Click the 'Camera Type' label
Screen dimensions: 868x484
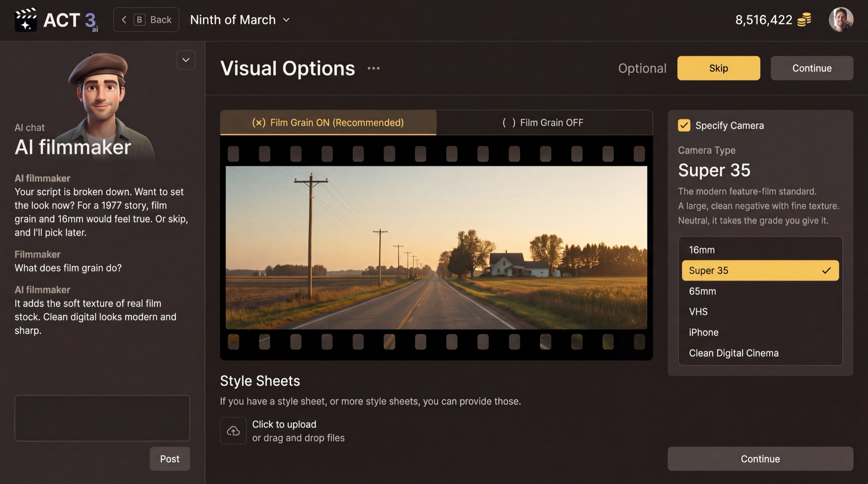click(x=707, y=150)
